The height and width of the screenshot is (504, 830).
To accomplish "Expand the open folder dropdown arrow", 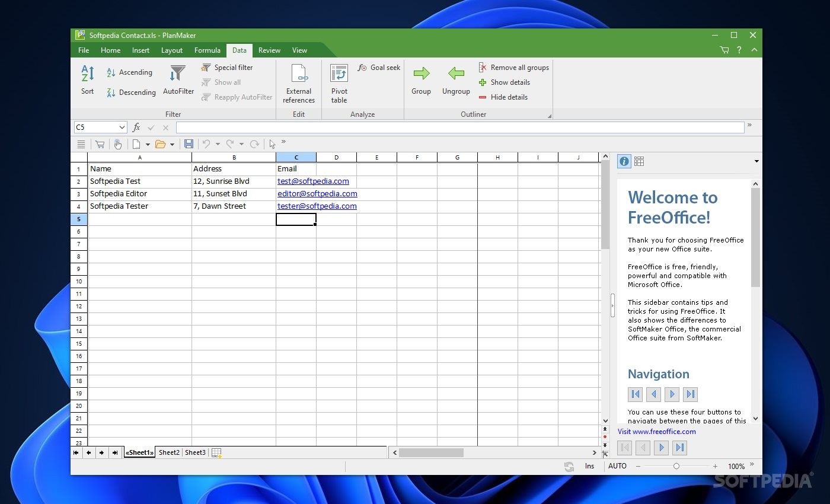I will click(173, 144).
